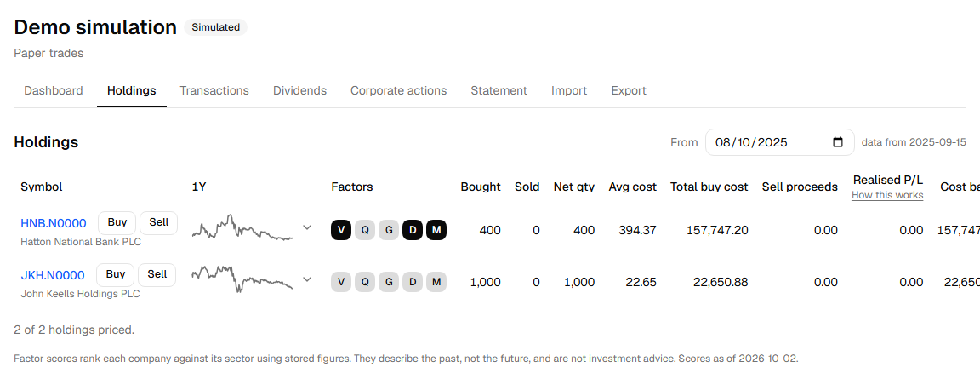Screen dimensions: 980x379
Task: Click the Realised P/L column header
Action: (x=887, y=180)
